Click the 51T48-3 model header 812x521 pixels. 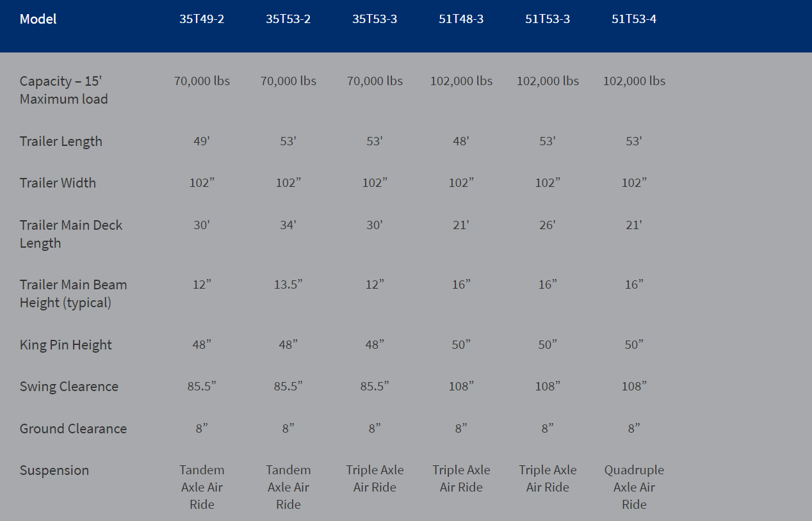[461, 19]
